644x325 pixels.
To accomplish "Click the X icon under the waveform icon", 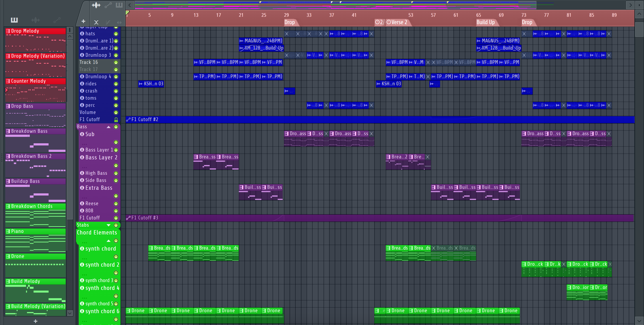I will tap(96, 22).
